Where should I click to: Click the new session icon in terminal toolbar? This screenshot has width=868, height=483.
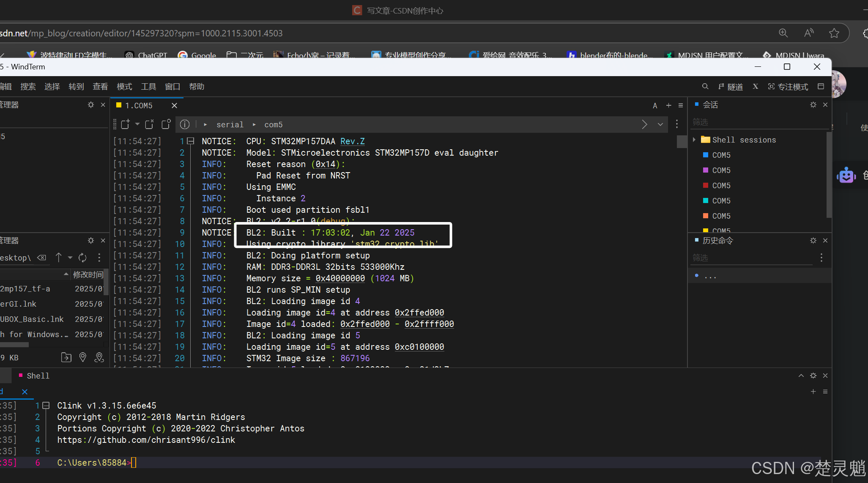click(x=125, y=124)
